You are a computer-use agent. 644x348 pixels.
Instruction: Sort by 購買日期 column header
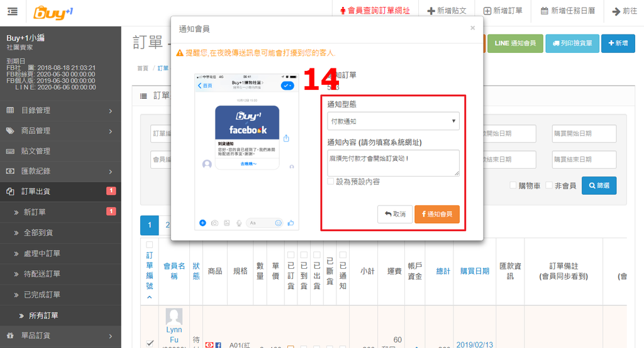coord(475,271)
